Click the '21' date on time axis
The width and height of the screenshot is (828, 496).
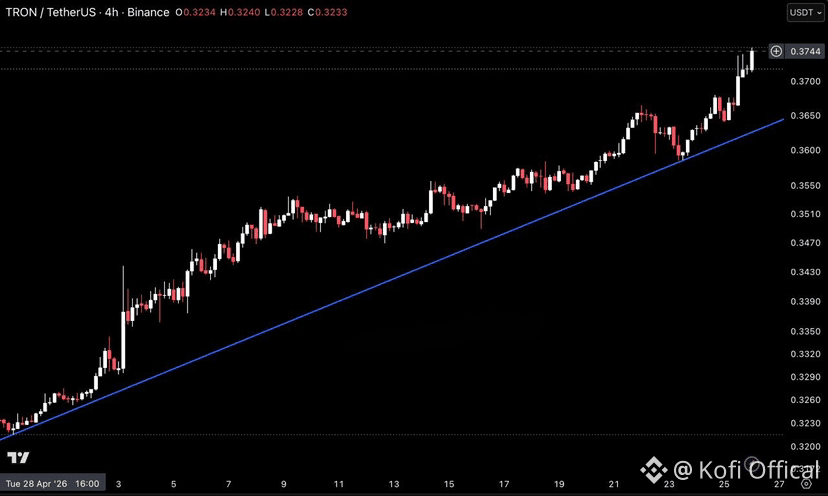(614, 484)
